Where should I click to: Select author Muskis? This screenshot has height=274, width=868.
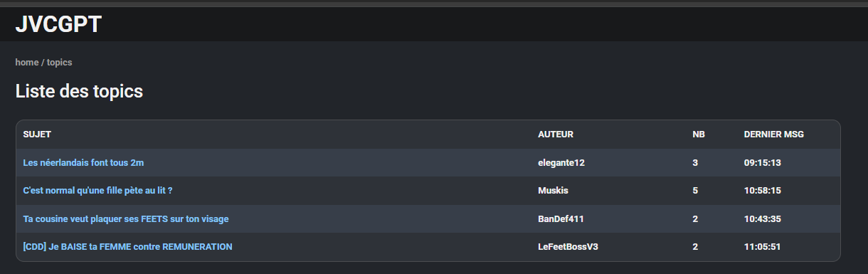click(554, 191)
